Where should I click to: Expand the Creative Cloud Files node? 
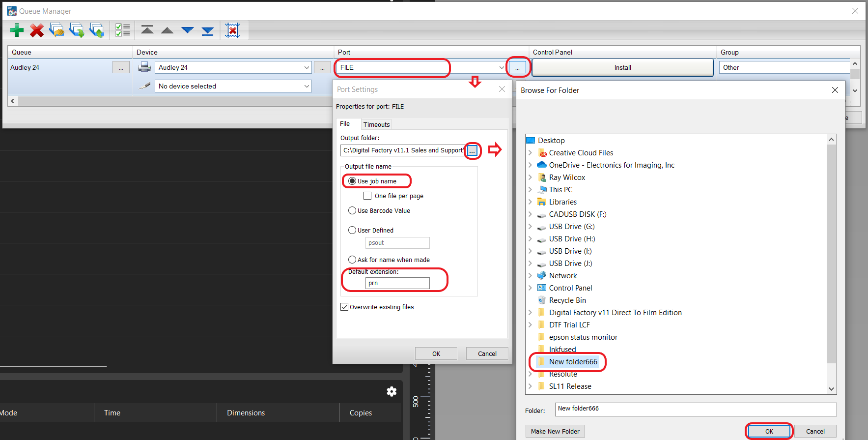tap(530, 152)
